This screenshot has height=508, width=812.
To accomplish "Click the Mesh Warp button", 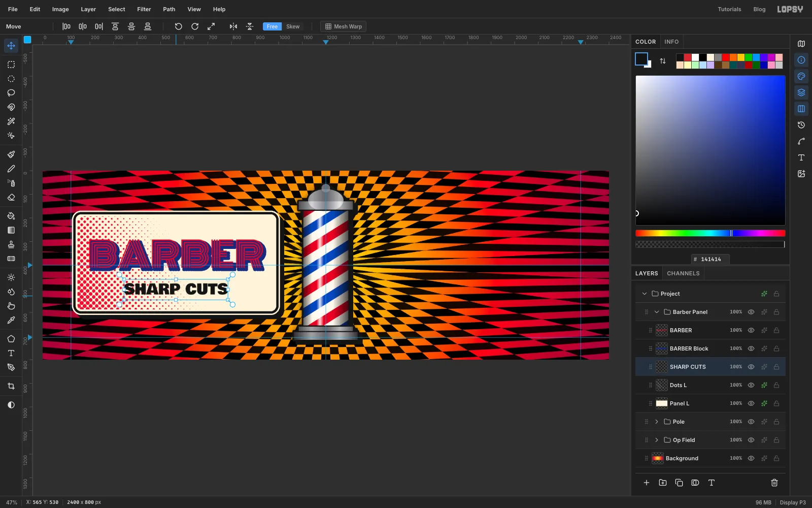I will point(344,26).
